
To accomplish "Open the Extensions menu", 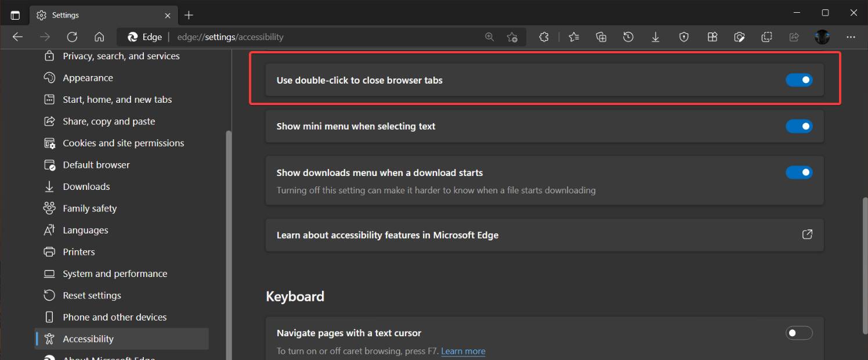I will pos(544,37).
